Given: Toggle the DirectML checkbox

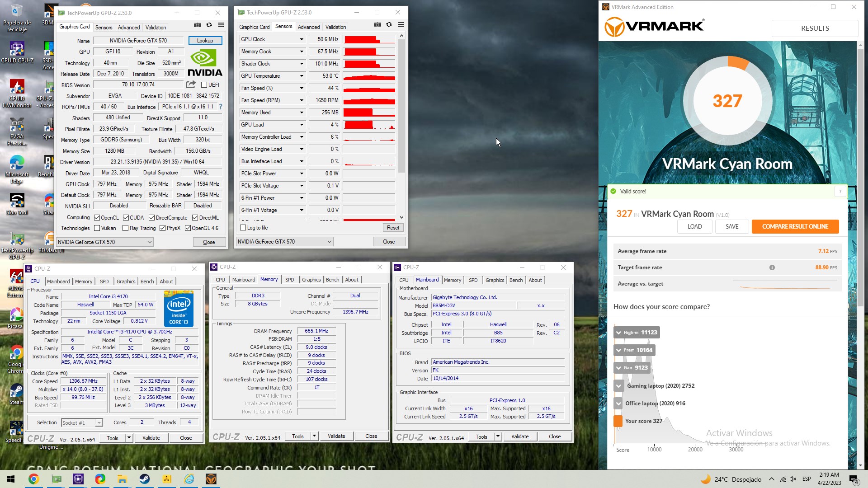Looking at the screenshot, I should 195,218.
